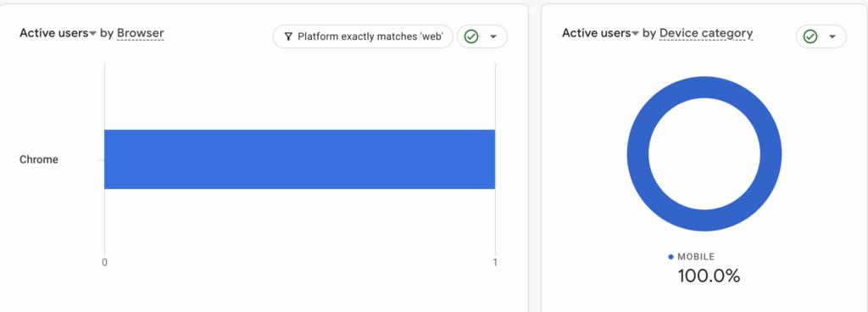Click the Chrome axis label
The height and width of the screenshot is (312, 868).
coord(39,160)
